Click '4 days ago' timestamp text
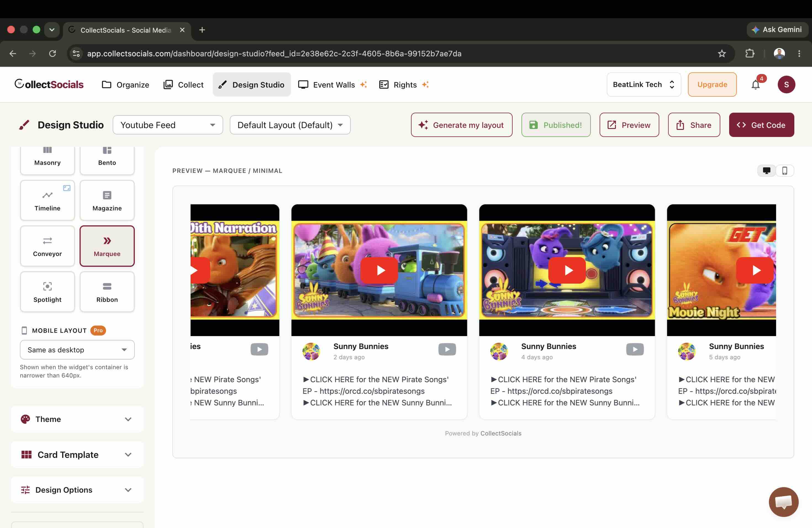 click(537, 357)
